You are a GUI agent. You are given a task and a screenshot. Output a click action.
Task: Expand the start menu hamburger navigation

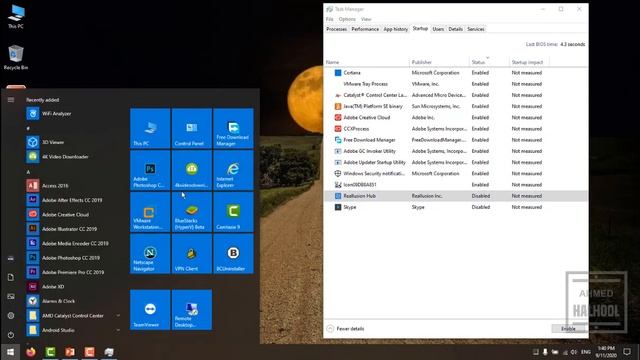point(11,100)
